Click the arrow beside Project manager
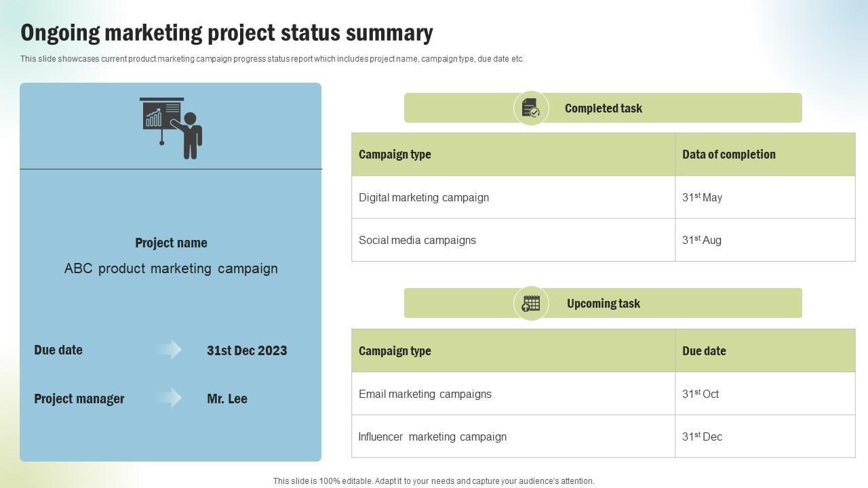868x488 pixels. click(x=168, y=398)
